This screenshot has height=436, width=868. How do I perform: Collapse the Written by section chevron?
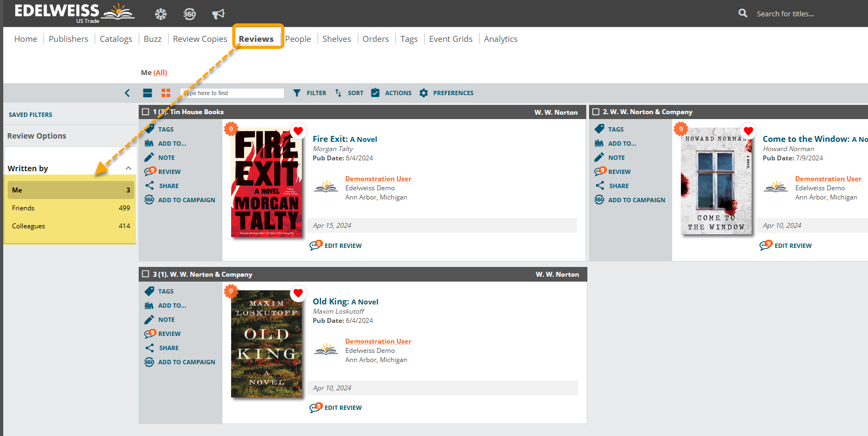tap(128, 168)
